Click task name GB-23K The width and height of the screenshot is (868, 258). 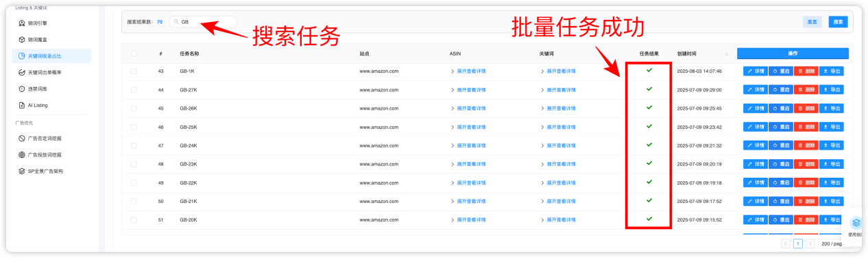(189, 164)
